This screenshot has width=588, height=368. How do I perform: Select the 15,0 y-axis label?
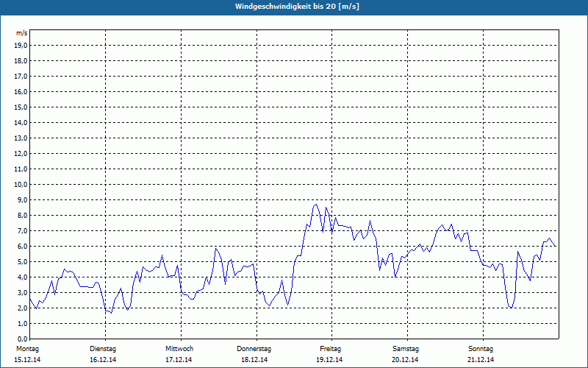coord(21,107)
